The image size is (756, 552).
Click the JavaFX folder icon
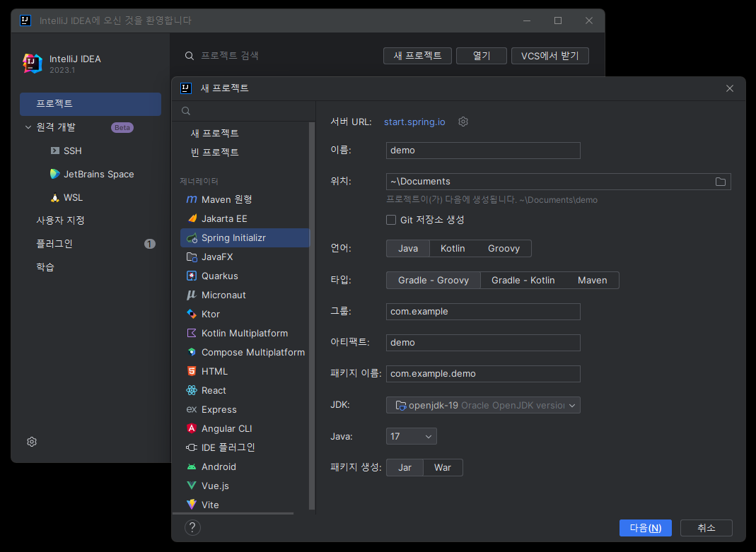[x=192, y=257]
